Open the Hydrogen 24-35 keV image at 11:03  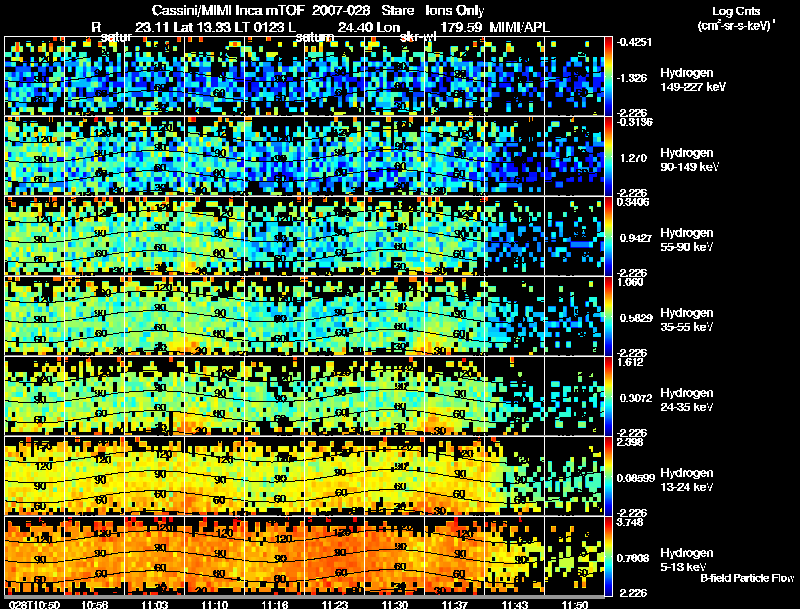click(154, 396)
